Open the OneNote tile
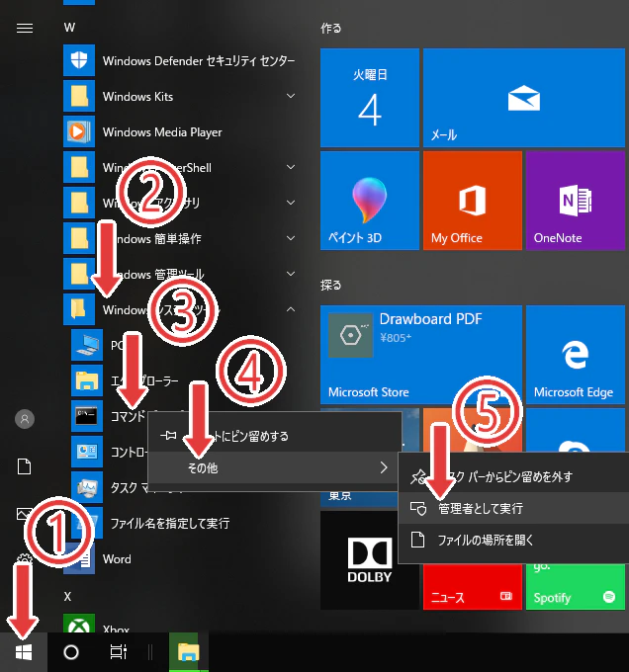Screen dimensions: 629x672 coord(576,201)
